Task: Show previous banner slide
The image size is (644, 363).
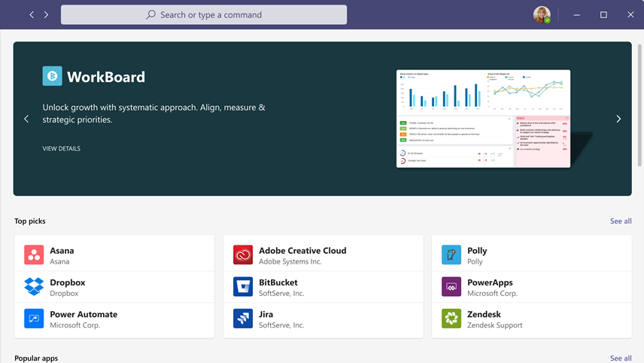Action: (26, 119)
